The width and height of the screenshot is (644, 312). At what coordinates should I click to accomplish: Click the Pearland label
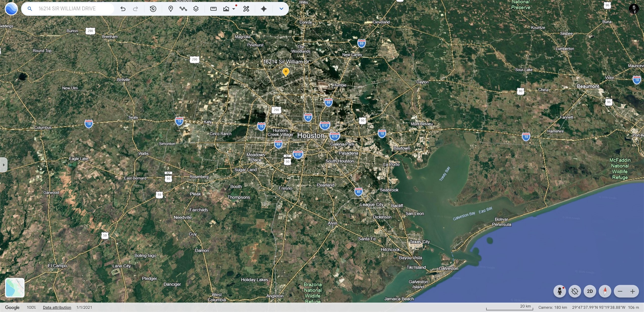[x=326, y=185]
